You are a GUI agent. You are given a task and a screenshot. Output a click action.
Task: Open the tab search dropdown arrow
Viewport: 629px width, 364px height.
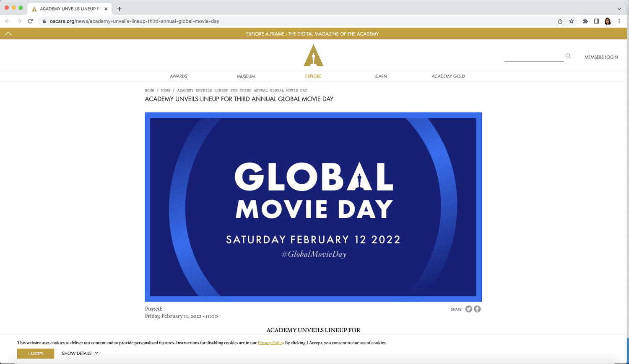(619, 9)
